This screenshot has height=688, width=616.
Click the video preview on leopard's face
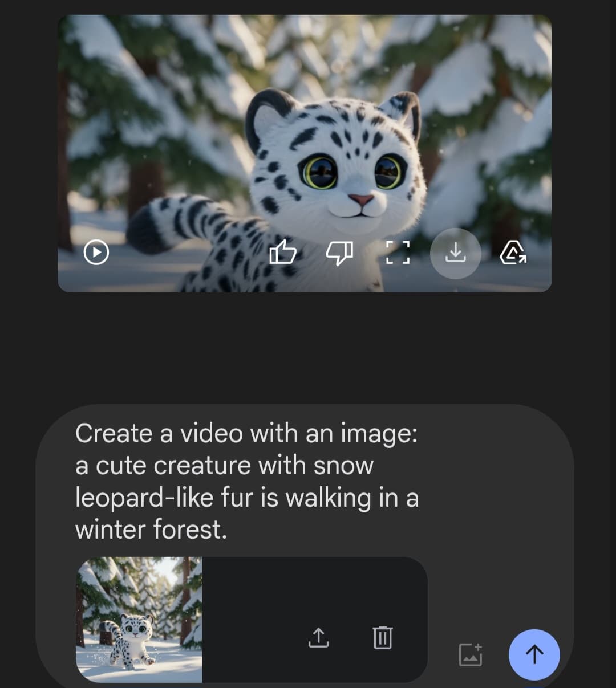pyautogui.click(x=342, y=165)
